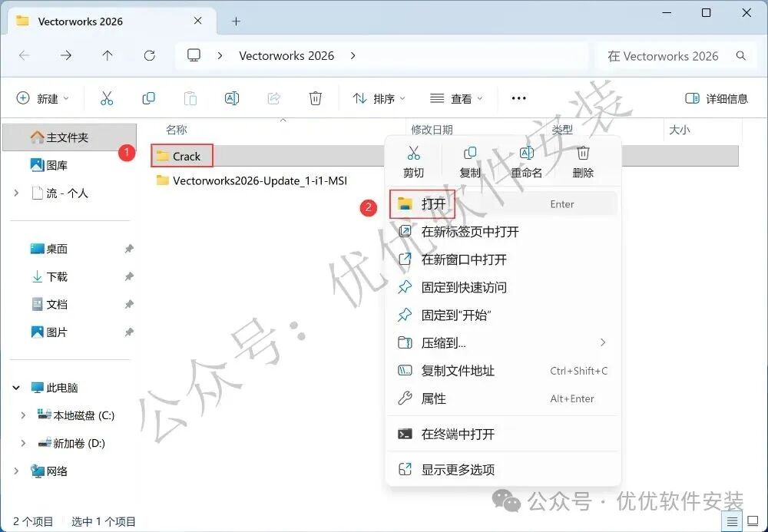Choose 在新标签页中打开
This screenshot has width=768, height=532.
(504, 232)
